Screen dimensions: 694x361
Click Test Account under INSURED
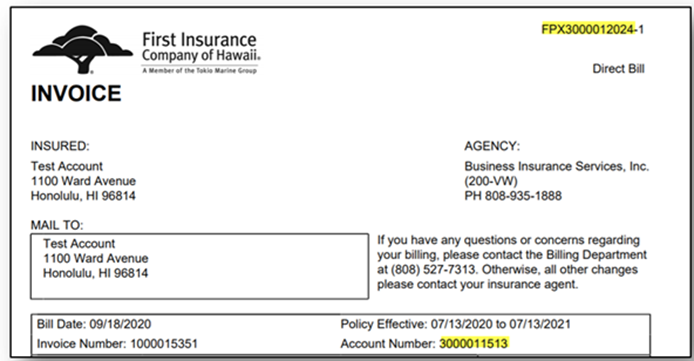(67, 166)
